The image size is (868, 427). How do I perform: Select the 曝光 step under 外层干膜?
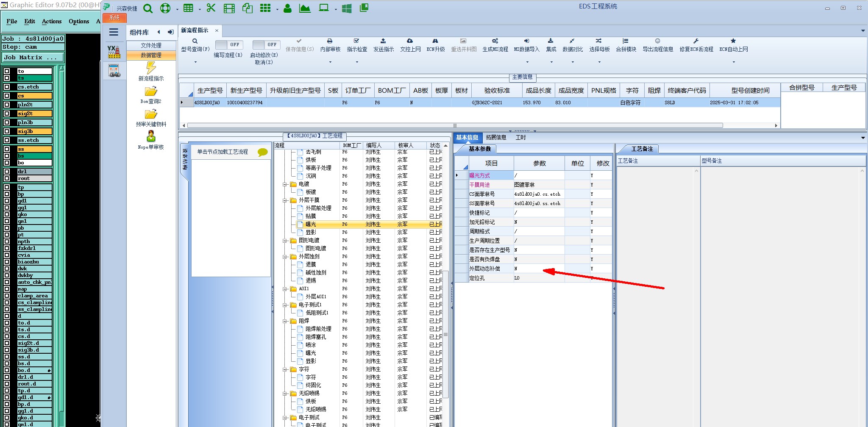[x=311, y=225]
